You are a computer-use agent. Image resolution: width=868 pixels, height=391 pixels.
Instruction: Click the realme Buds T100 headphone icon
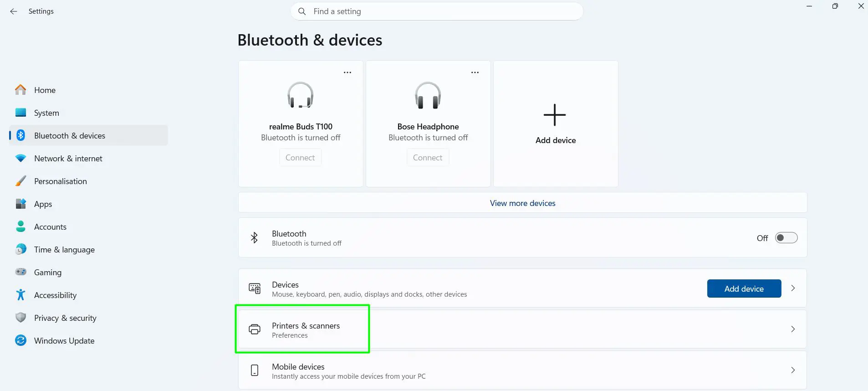click(x=301, y=95)
